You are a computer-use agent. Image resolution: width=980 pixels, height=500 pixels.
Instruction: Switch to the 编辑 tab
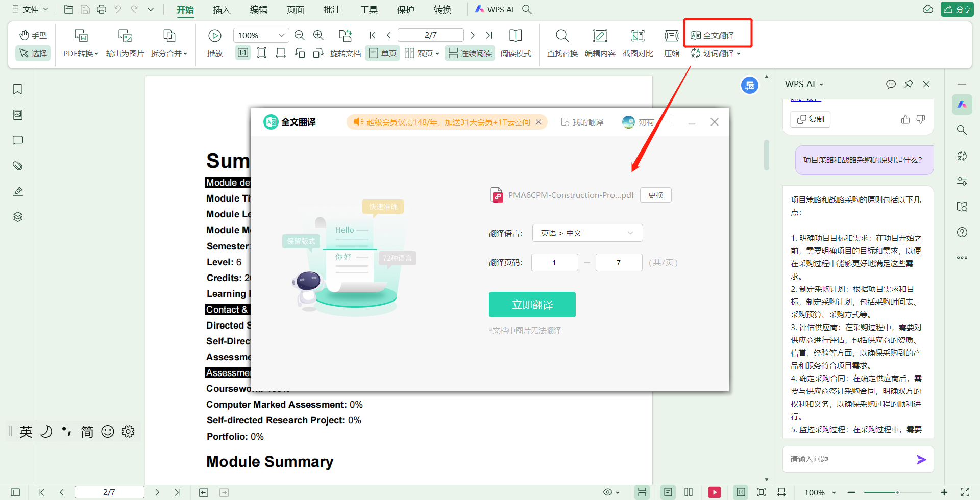pyautogui.click(x=259, y=10)
